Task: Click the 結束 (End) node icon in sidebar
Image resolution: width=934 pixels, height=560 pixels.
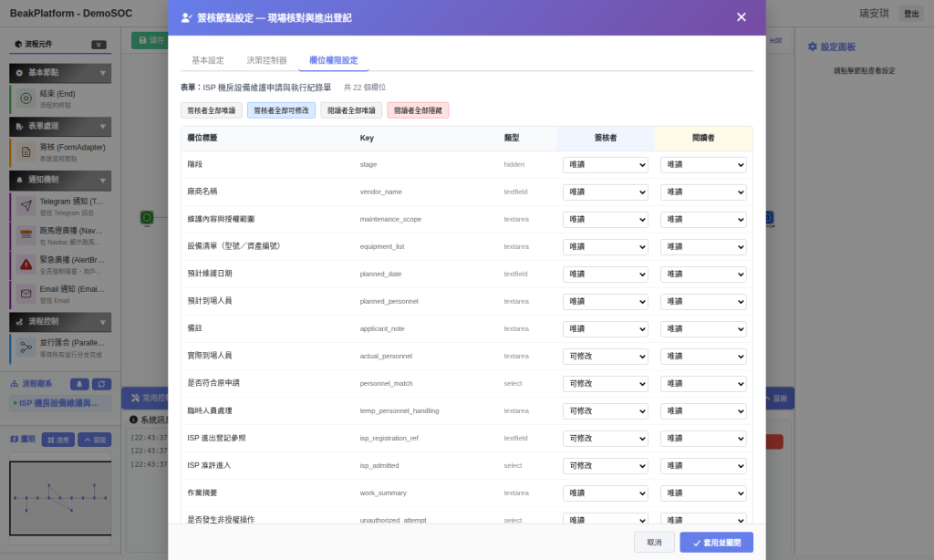Action: coord(26,99)
